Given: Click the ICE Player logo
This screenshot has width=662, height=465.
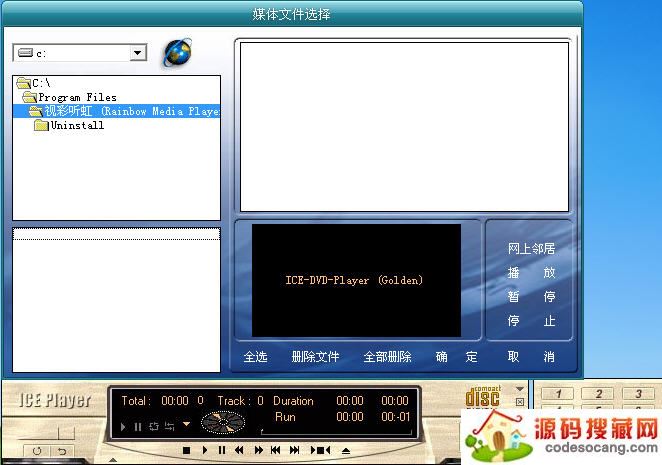Looking at the screenshot, I should 55,400.
